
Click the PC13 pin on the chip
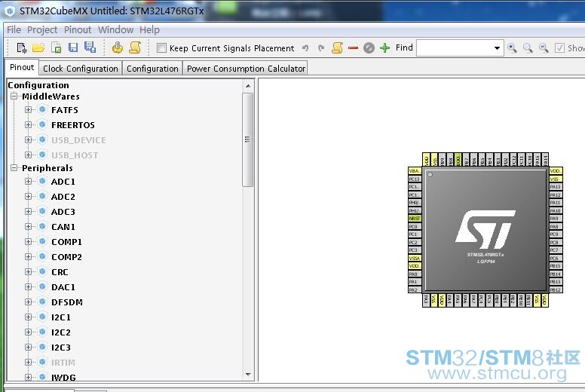click(415, 179)
